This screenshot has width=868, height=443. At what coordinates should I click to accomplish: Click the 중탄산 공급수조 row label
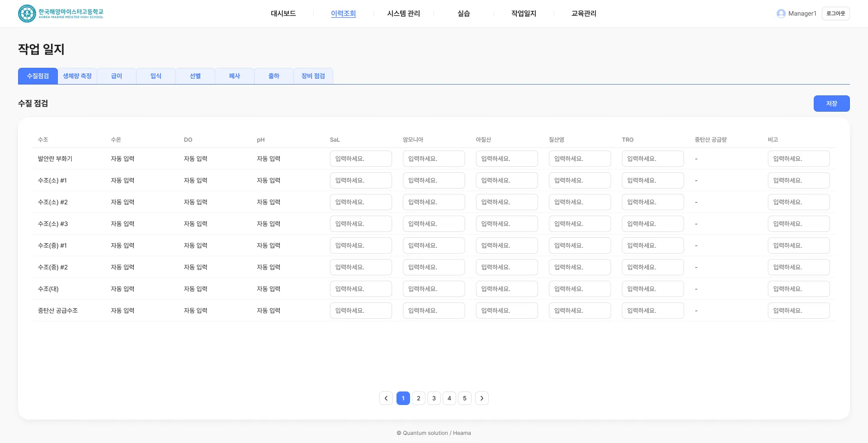point(58,311)
